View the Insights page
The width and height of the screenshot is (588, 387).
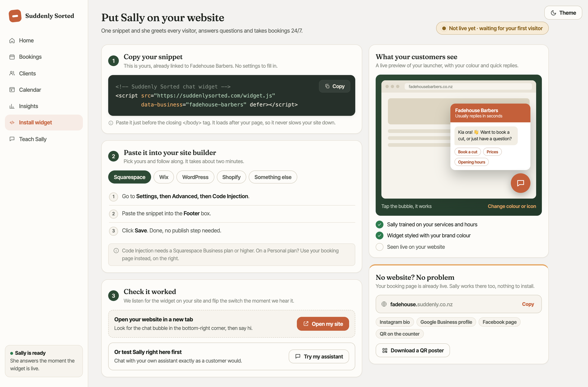point(44,106)
